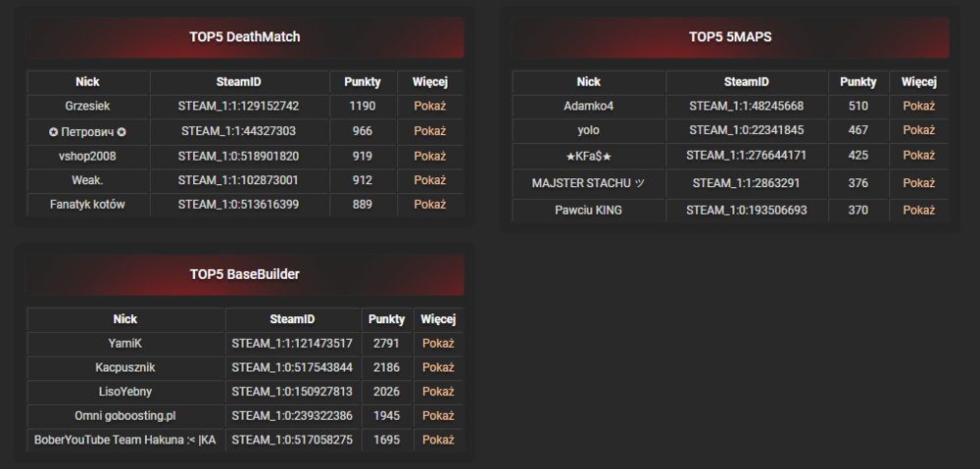Click Więcej column header in DeathMatch table
The image size is (980, 469).
point(429,82)
